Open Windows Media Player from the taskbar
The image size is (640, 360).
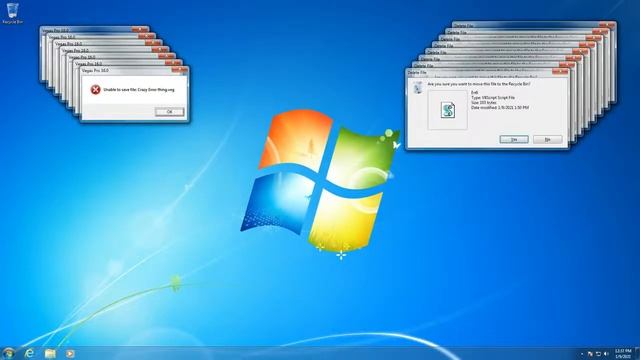(70, 353)
